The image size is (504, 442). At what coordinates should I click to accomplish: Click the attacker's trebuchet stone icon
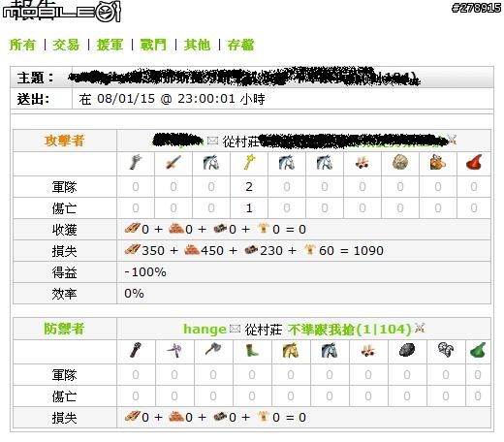pyautogui.click(x=400, y=163)
